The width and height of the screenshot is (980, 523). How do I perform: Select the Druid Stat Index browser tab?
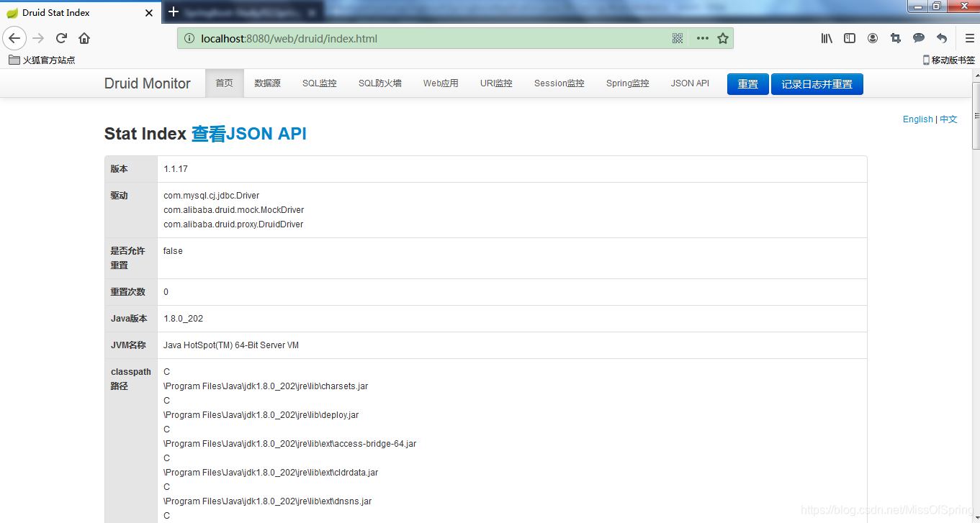(x=81, y=13)
